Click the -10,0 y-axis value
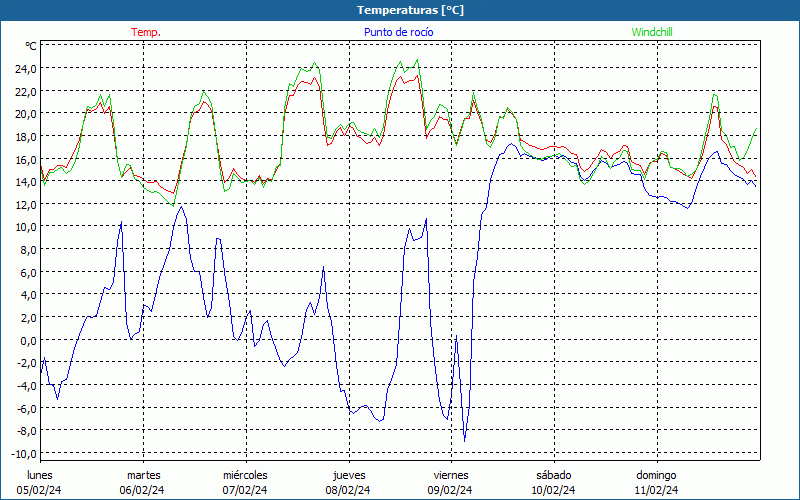800x500 pixels. pos(24,453)
